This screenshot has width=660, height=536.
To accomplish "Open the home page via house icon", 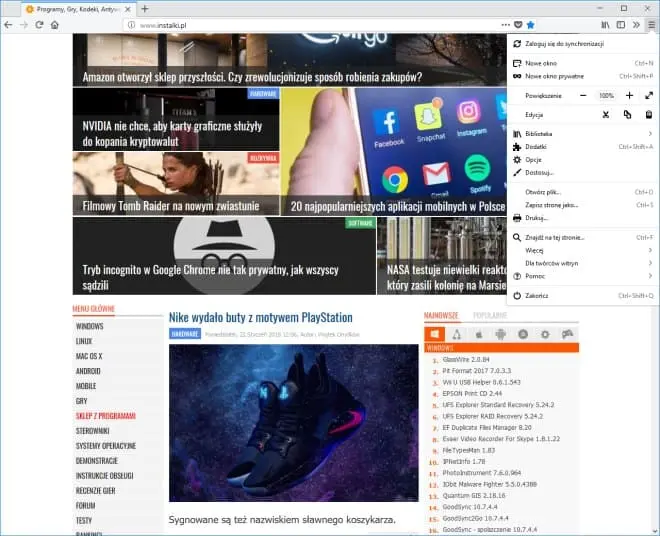I will 55,25.
